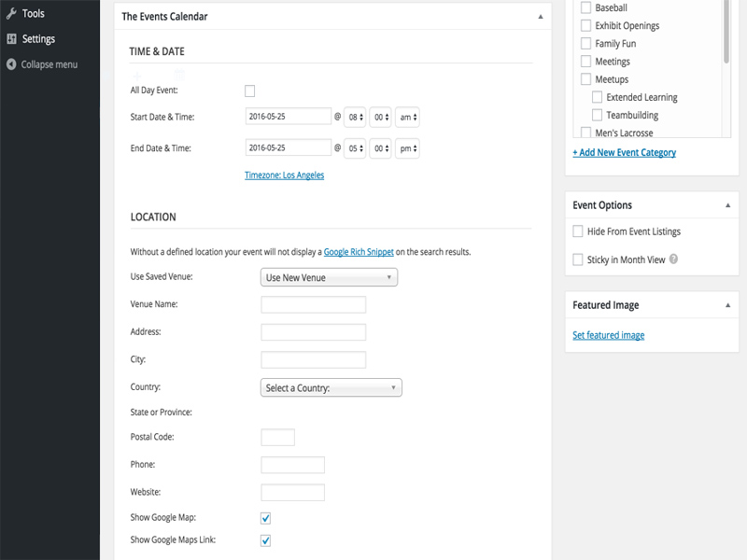Open the Select a Country dropdown

coord(330,386)
